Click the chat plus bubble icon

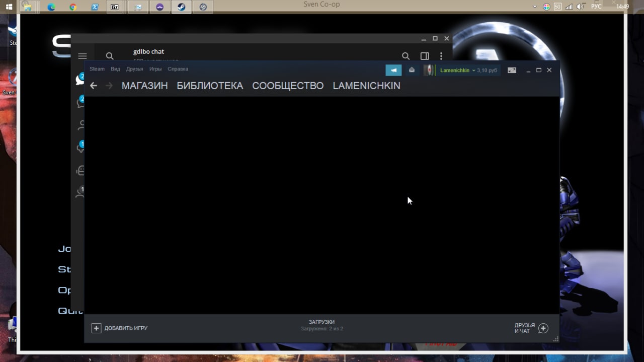pyautogui.click(x=543, y=328)
